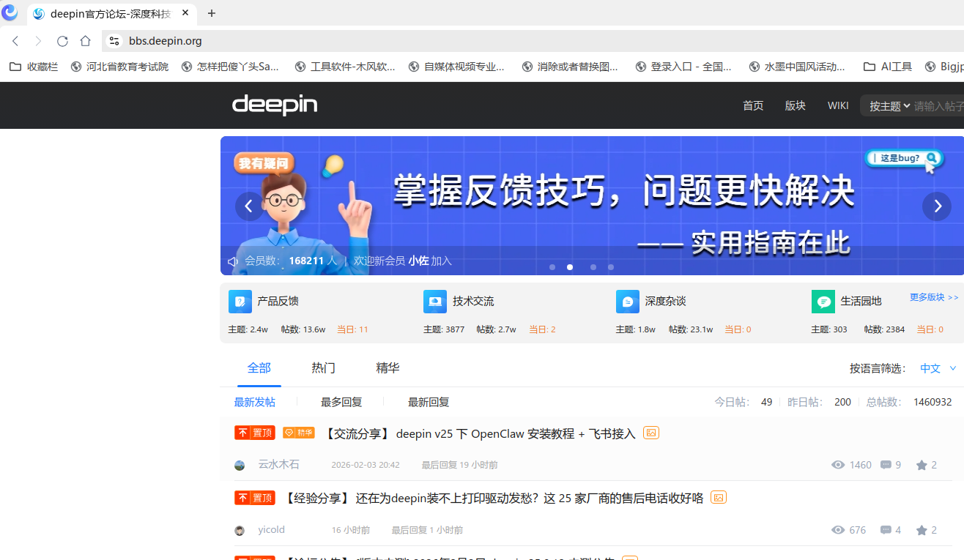Open the 收藏栏 bookmarks folder

coord(34,67)
